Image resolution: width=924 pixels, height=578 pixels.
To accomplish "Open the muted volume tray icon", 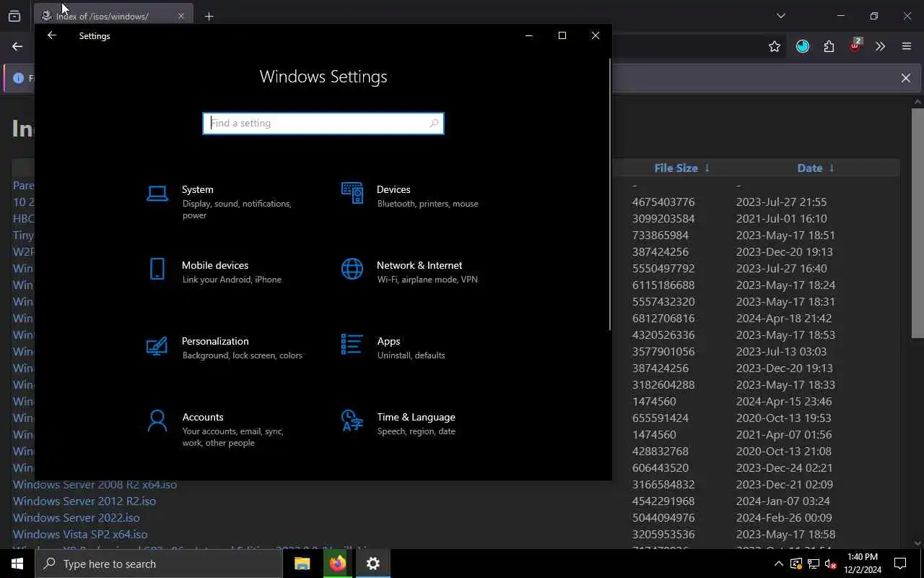I will tap(830, 564).
